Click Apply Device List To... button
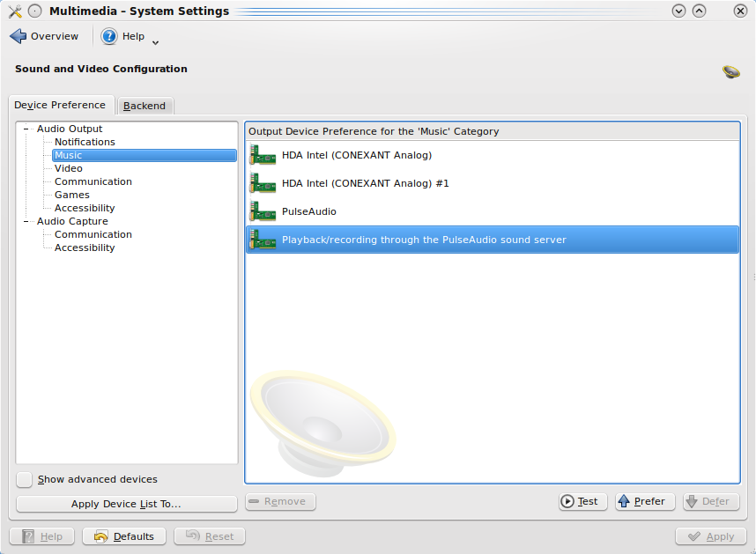The image size is (756, 554). click(126, 504)
